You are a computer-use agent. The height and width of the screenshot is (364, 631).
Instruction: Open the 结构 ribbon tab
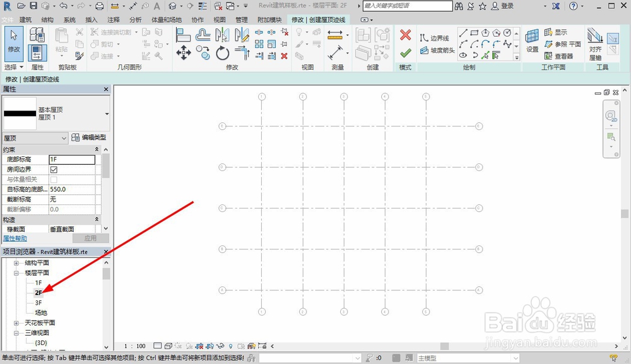click(x=47, y=20)
